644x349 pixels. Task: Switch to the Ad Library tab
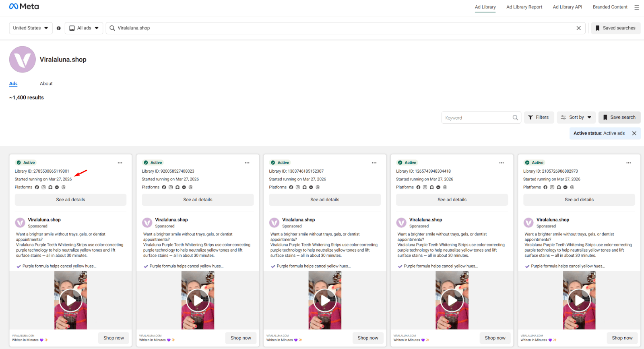tap(485, 7)
